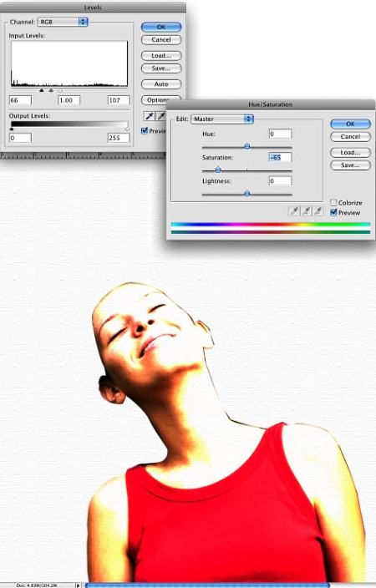Click the output levels gradient bar

click(69, 124)
